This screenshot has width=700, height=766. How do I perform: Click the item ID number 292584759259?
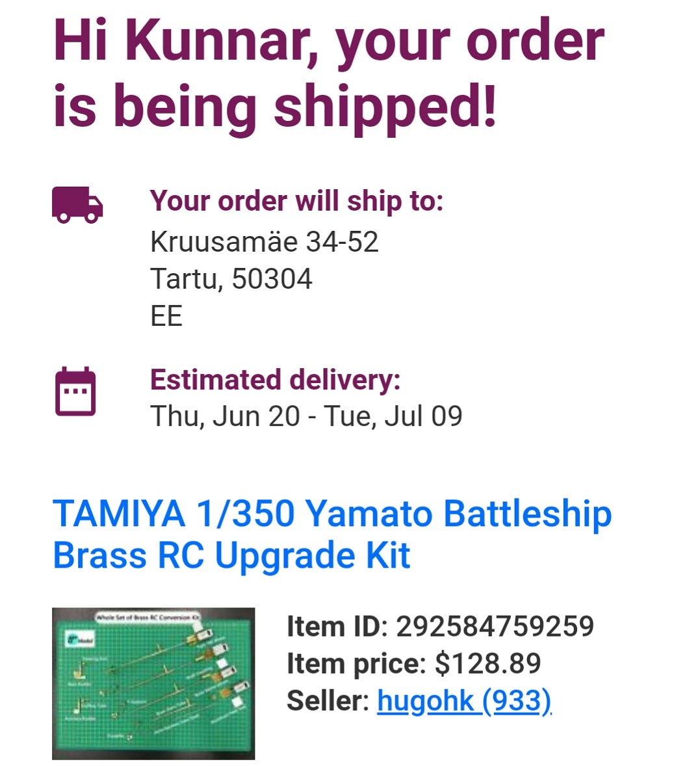coord(495,627)
